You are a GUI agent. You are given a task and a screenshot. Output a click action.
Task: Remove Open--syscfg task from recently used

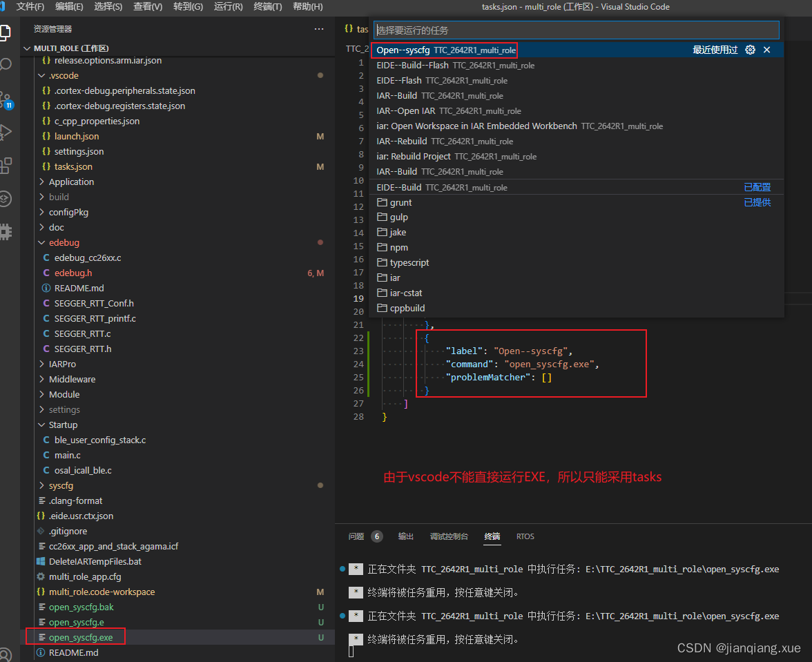(767, 50)
